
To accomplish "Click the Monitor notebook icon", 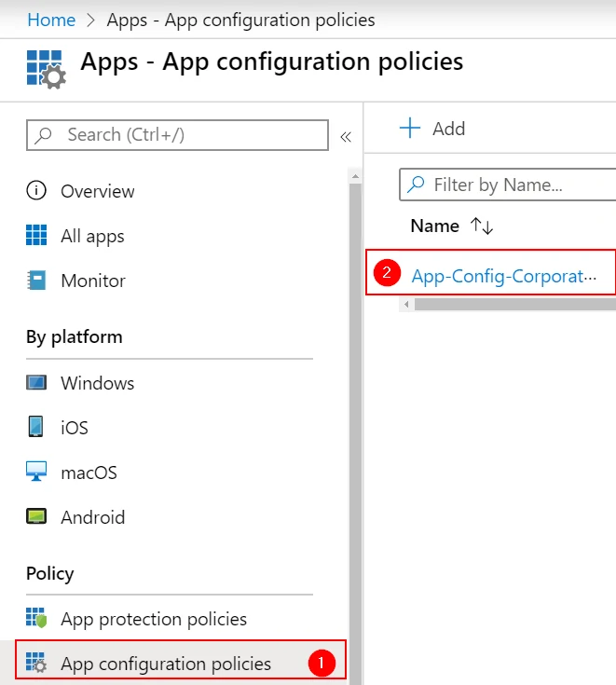I will pos(36,281).
